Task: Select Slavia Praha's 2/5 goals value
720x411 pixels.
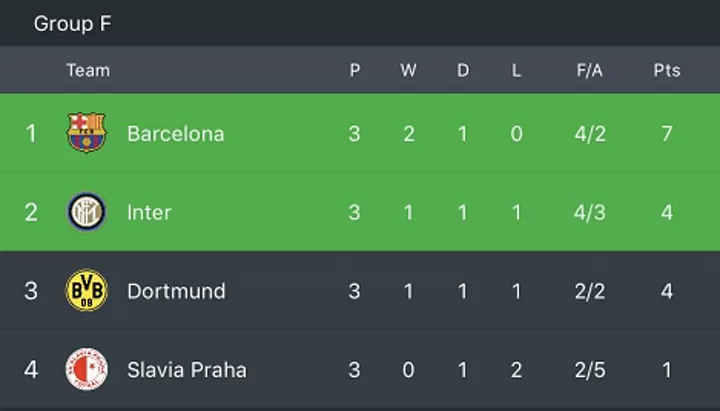Action: 590,370
